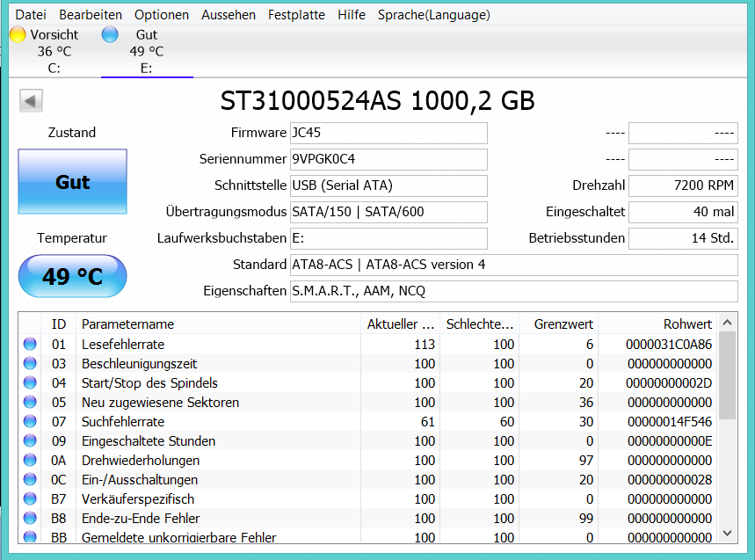Click raw value 00000000002D
Viewport: 755px width, 560px height.
(669, 382)
